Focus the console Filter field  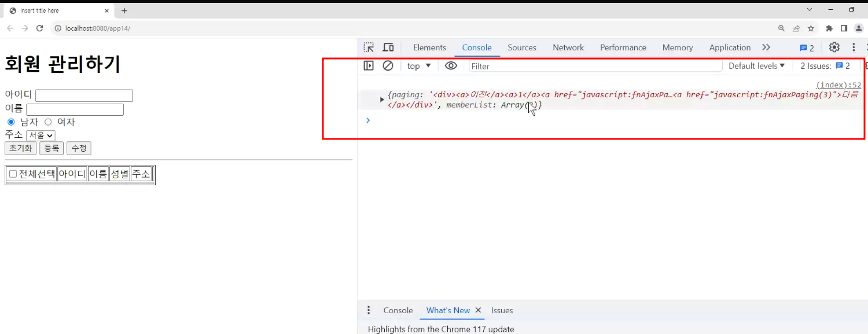595,66
